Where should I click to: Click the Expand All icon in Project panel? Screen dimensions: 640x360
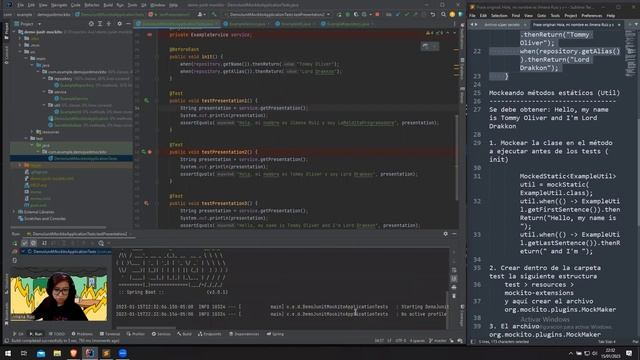pyautogui.click(x=100, y=24)
